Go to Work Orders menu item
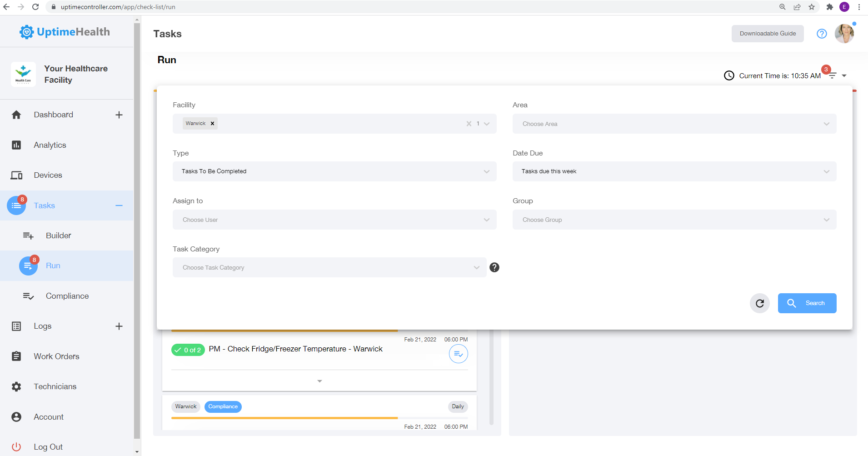This screenshot has height=456, width=868. [x=56, y=356]
